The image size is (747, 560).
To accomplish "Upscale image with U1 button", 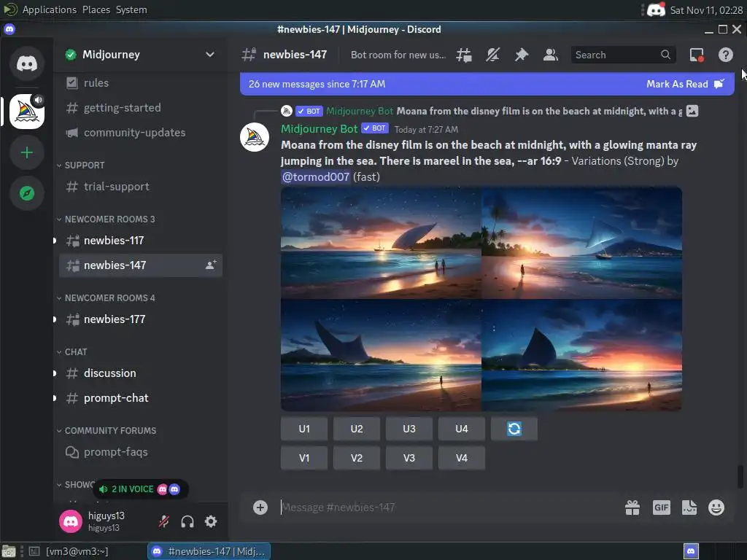I will click(304, 429).
